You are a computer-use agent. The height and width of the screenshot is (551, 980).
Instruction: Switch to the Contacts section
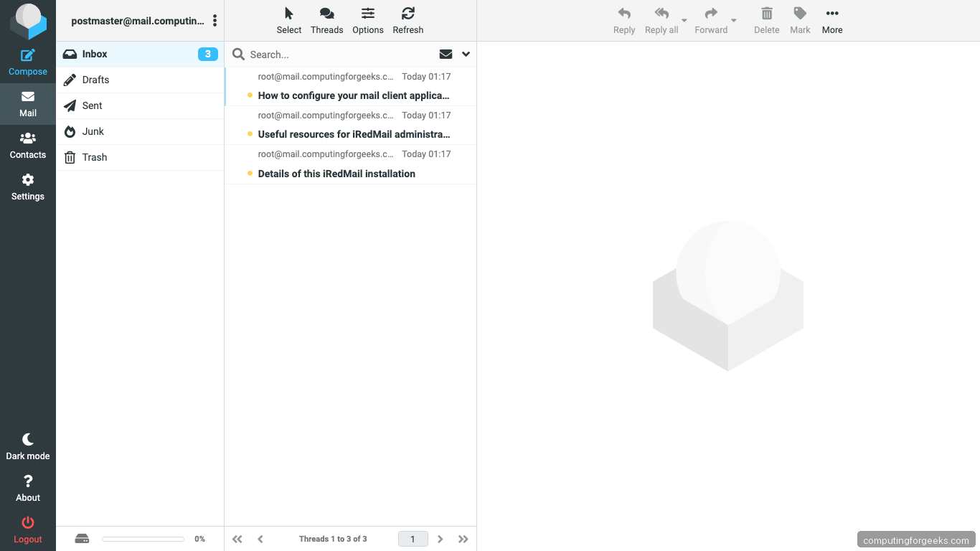[x=28, y=146]
